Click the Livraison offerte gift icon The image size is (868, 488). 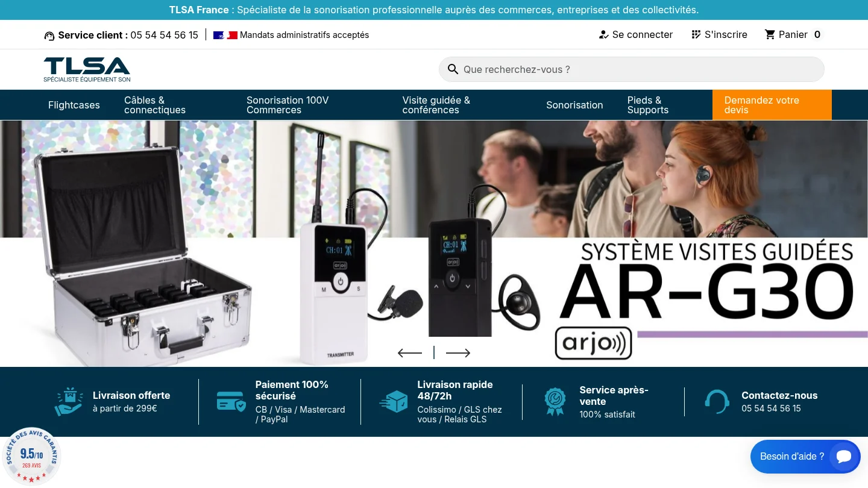pos(69,402)
